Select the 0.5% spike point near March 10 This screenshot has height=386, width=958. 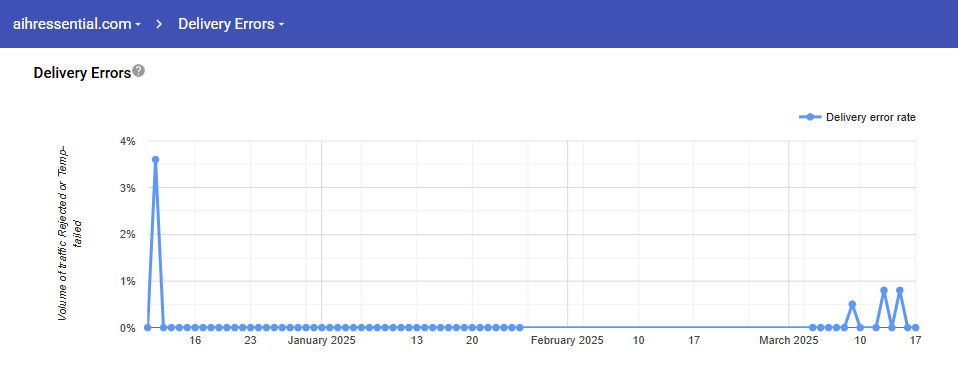(x=852, y=304)
